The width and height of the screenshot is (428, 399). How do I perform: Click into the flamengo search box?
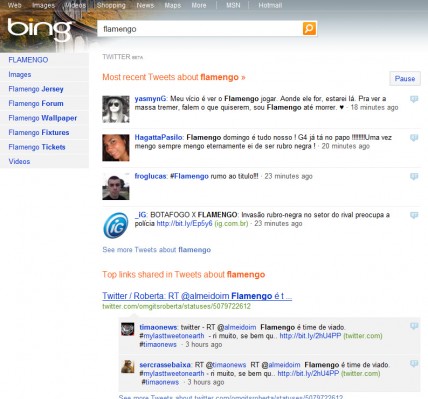pos(200,29)
